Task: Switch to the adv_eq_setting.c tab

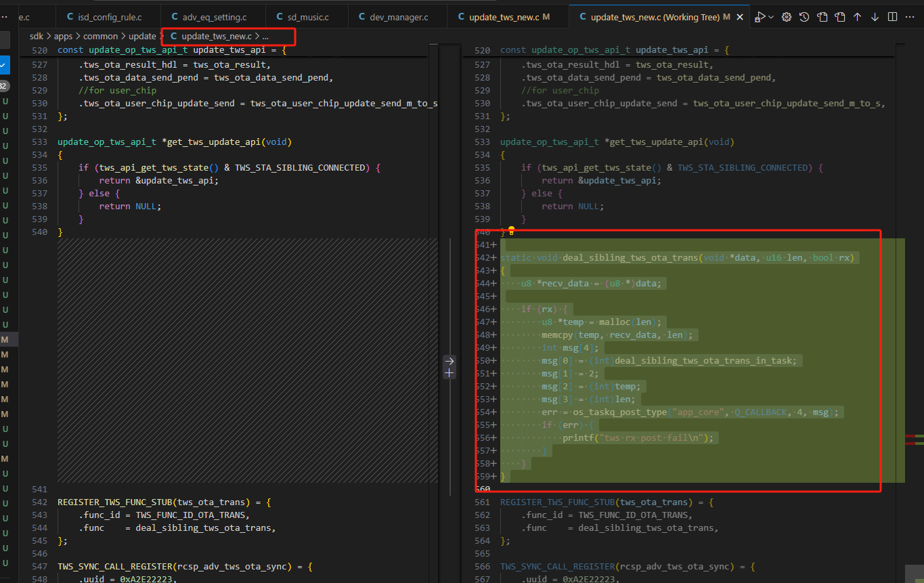Action: pyautogui.click(x=213, y=17)
